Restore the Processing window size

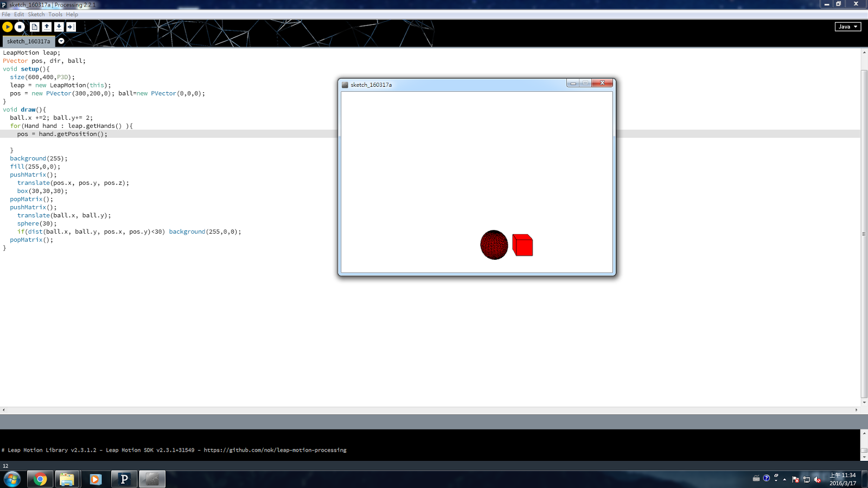point(839,4)
